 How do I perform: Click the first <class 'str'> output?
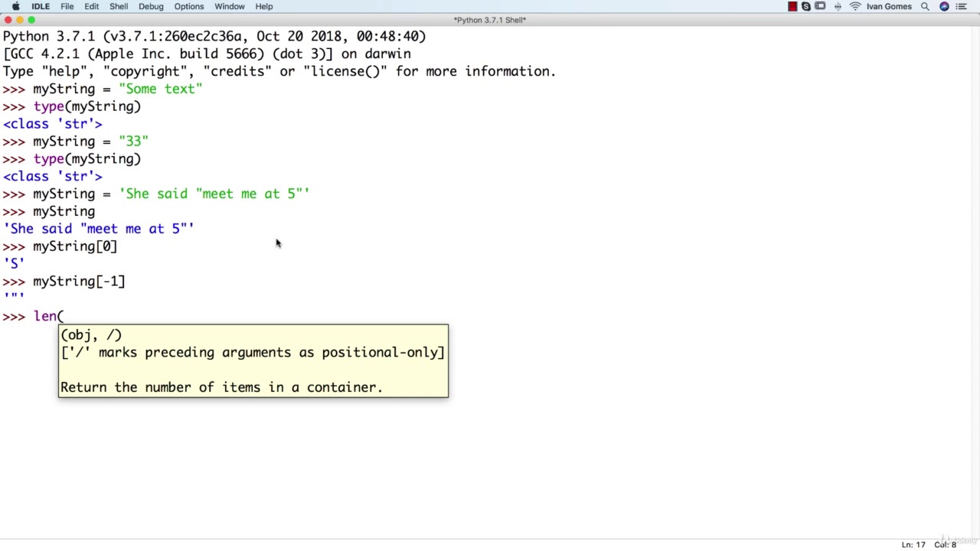[53, 124]
